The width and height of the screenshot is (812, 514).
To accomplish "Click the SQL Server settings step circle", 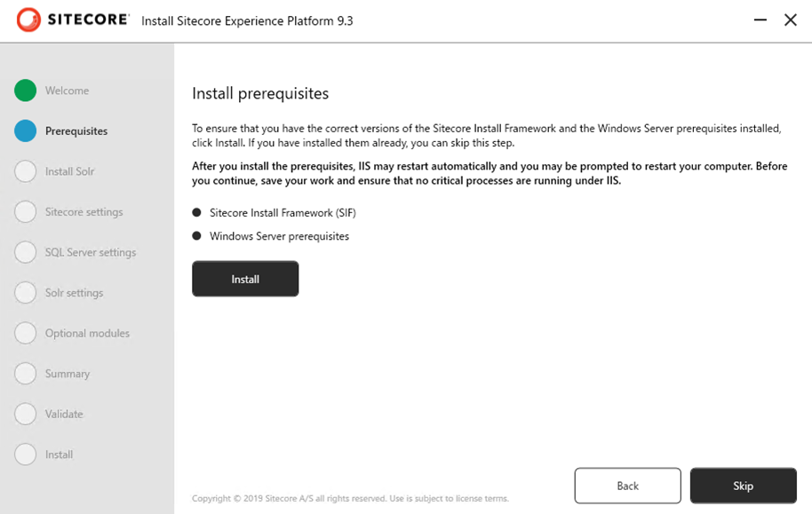I will [26, 252].
